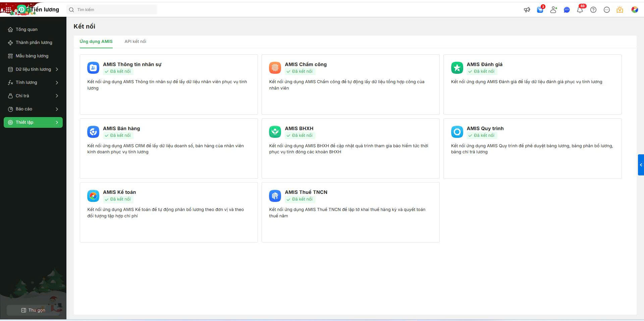Click the AMIS Bán hàng title
This screenshot has height=321, width=644.
pos(121,128)
